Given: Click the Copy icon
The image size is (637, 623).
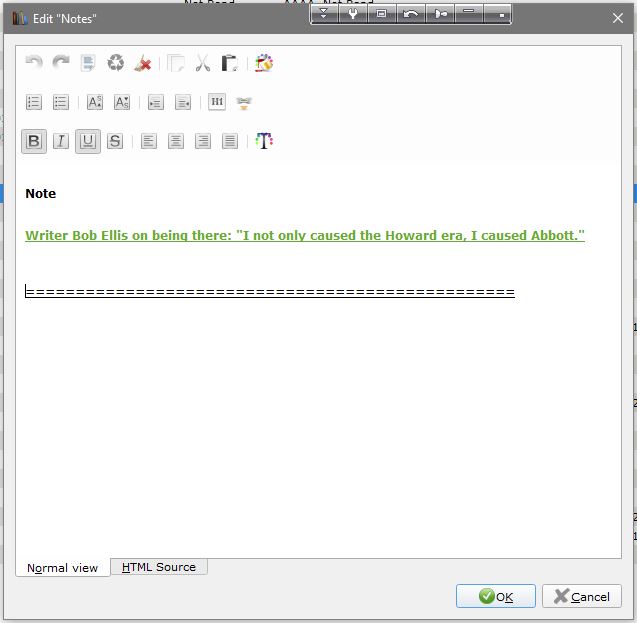Looking at the screenshot, I should click(176, 63).
